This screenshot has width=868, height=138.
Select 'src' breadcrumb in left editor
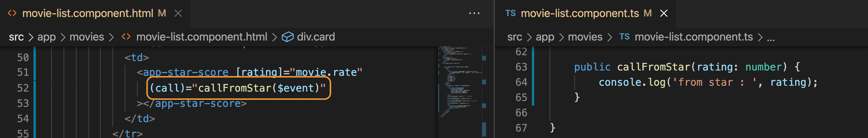pyautogui.click(x=16, y=37)
